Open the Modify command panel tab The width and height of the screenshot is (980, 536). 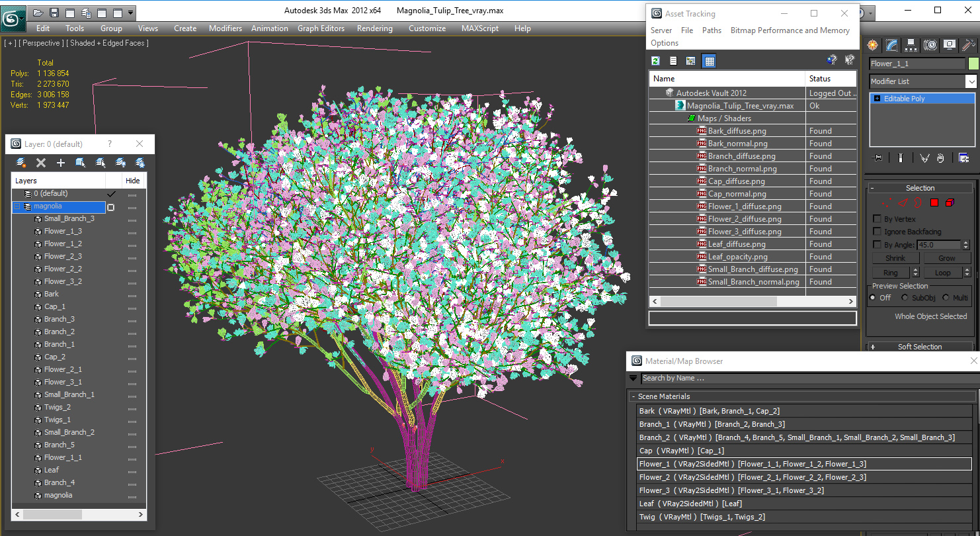pyautogui.click(x=892, y=45)
